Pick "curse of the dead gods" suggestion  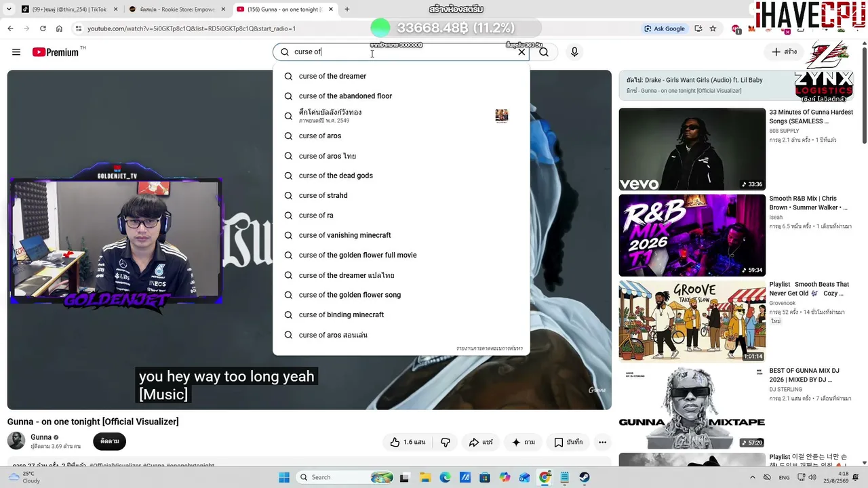tap(401, 176)
